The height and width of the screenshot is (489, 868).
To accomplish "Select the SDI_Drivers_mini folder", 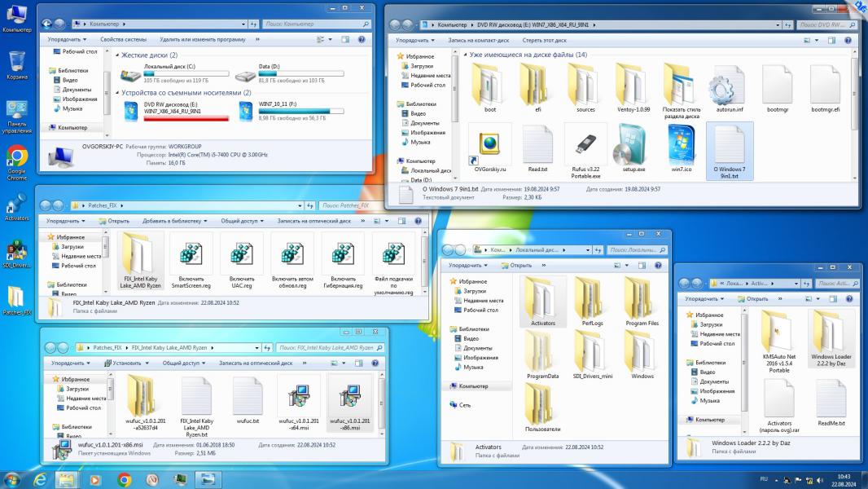I will coord(592,353).
